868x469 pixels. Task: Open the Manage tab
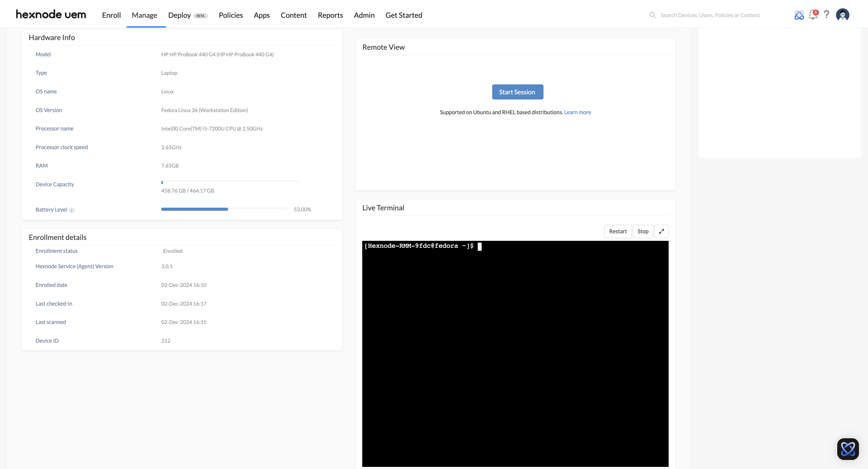144,15
